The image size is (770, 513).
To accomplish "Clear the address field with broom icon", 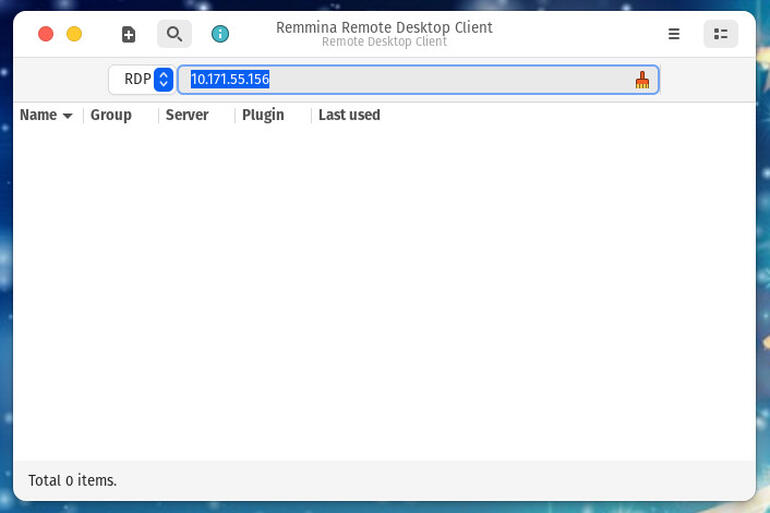I will 642,80.
